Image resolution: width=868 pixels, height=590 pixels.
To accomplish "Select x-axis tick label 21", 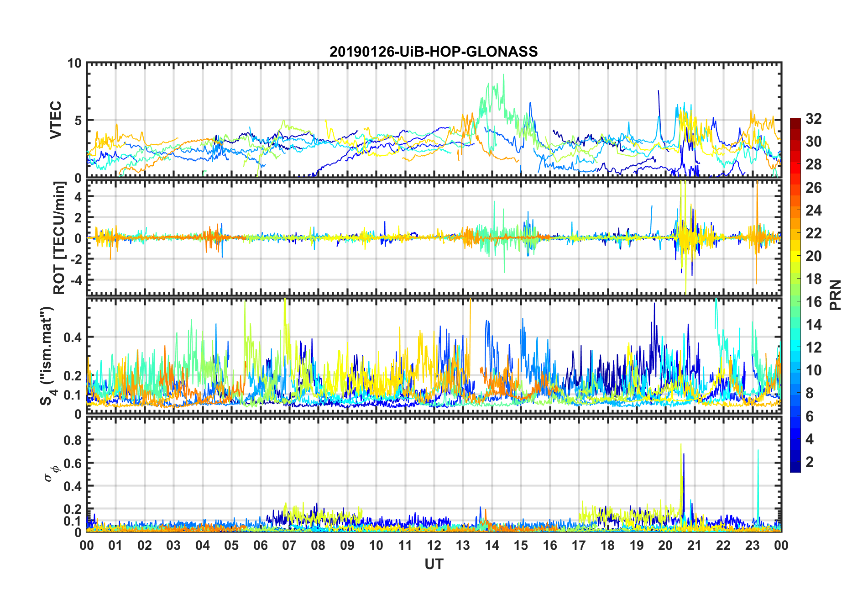I will point(695,545).
